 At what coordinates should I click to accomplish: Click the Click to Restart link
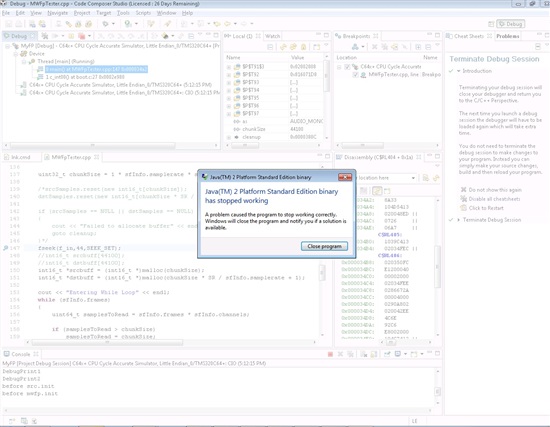(x=486, y=208)
